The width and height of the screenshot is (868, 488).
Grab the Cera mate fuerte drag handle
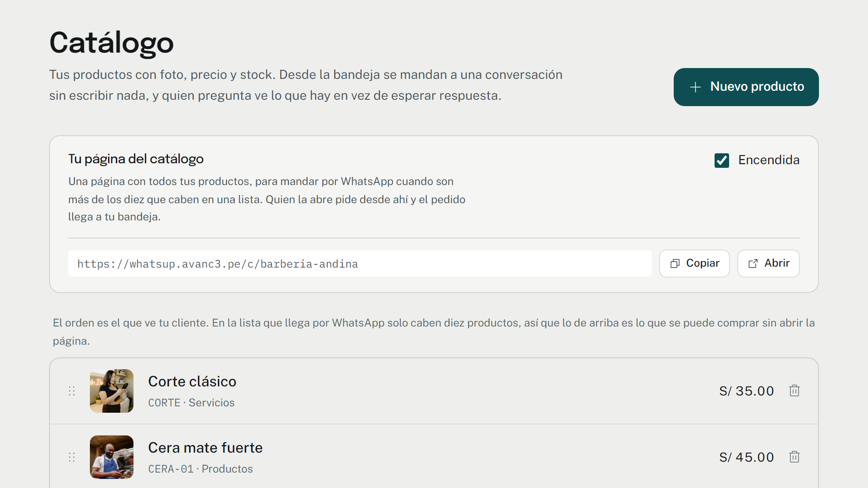pyautogui.click(x=72, y=457)
